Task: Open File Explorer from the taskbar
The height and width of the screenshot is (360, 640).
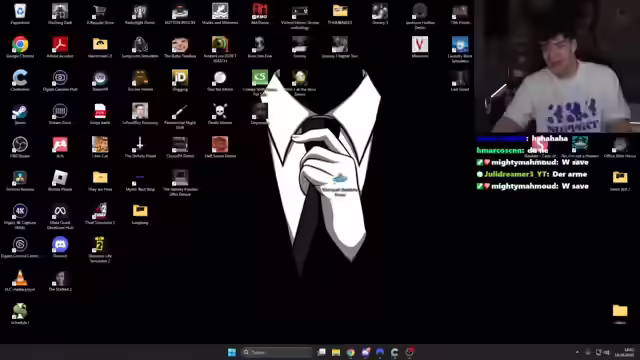Action: coord(336,352)
